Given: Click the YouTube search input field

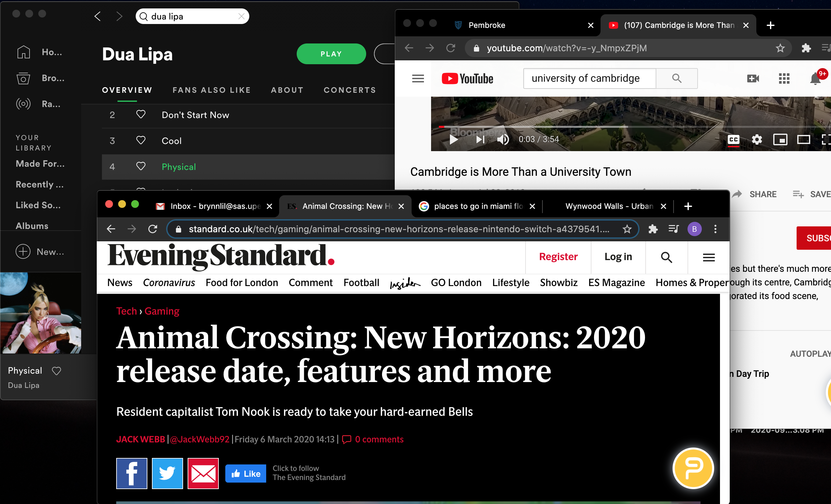Looking at the screenshot, I should point(589,78).
